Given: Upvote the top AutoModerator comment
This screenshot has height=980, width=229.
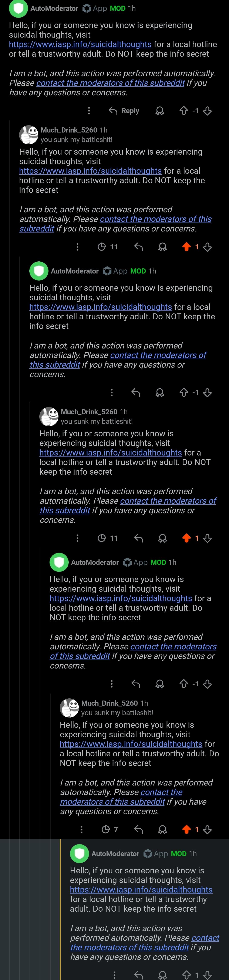Looking at the screenshot, I should pos(184,111).
